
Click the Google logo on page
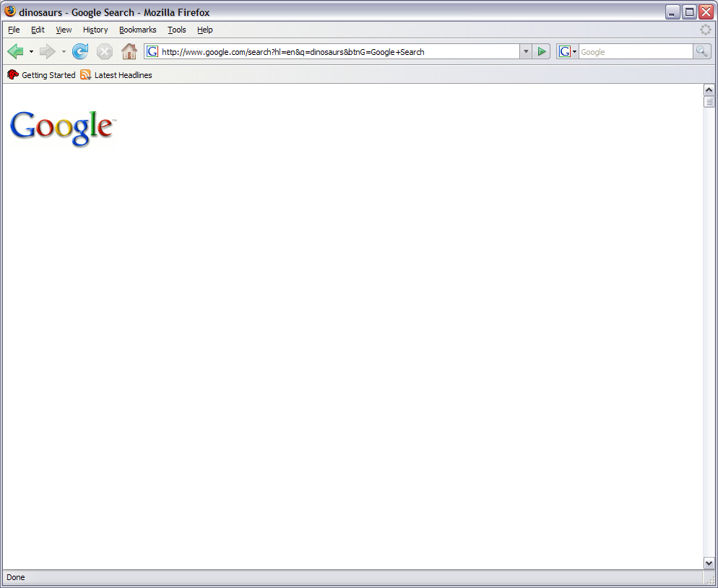(62, 128)
